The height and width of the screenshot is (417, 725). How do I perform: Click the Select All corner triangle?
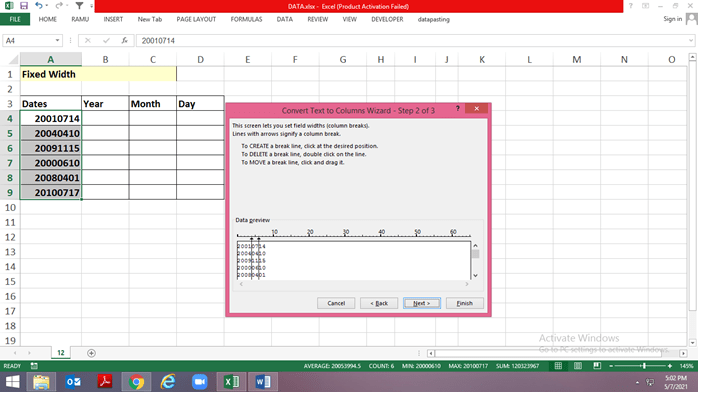[x=14, y=60]
